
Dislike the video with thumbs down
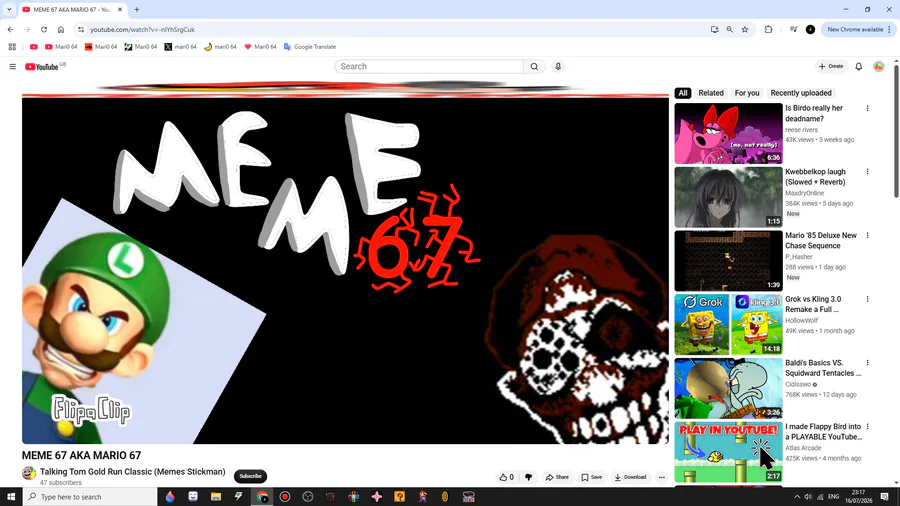coord(528,477)
